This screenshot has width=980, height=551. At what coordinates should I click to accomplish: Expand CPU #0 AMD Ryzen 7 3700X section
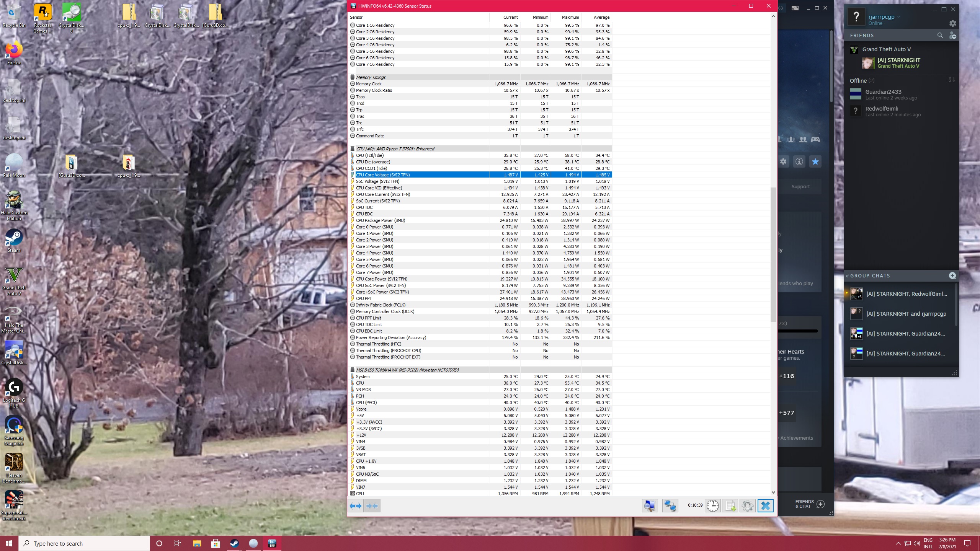click(x=353, y=149)
